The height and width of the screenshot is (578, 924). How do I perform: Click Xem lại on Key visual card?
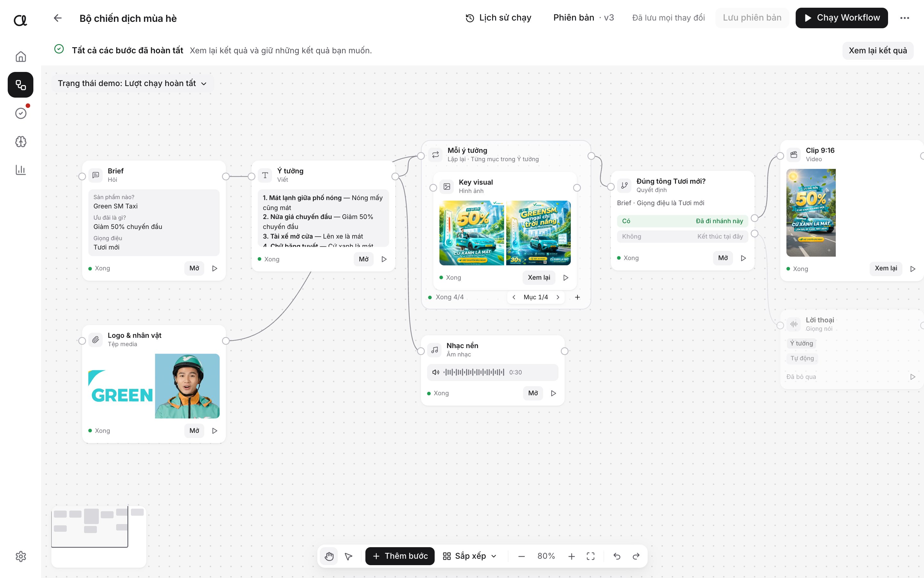pyautogui.click(x=539, y=277)
